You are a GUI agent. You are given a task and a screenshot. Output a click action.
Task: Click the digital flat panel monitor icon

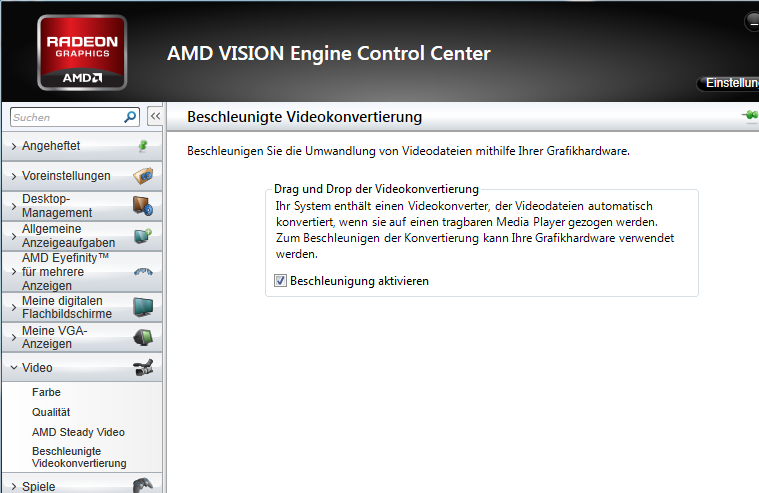coord(143,307)
